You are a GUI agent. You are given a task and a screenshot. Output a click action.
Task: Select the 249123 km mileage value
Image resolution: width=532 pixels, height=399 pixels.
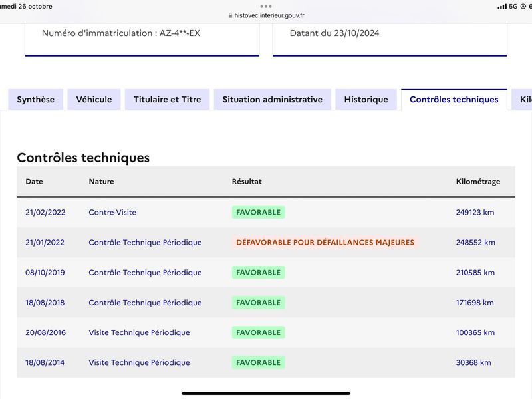point(475,212)
